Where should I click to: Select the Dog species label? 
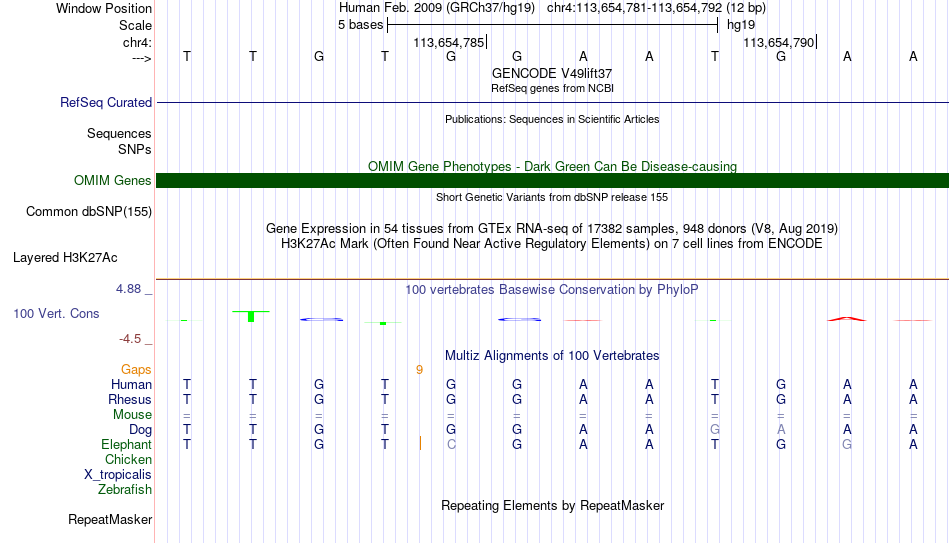141,430
